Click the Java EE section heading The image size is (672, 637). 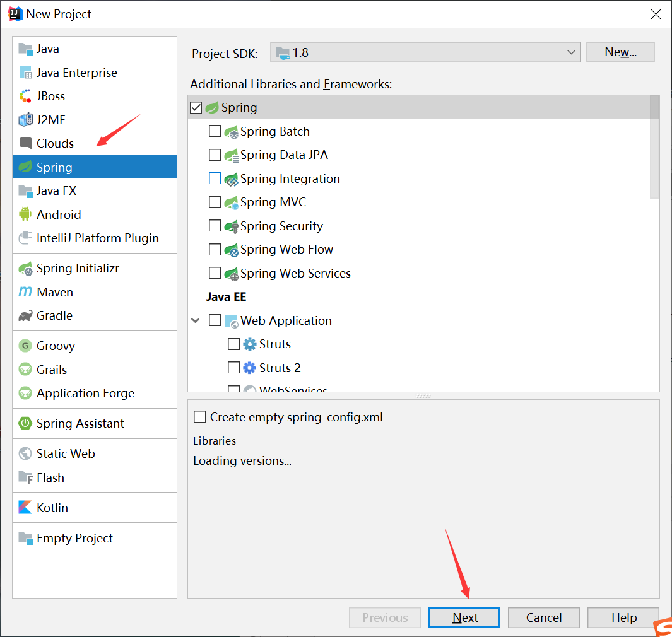tap(227, 297)
